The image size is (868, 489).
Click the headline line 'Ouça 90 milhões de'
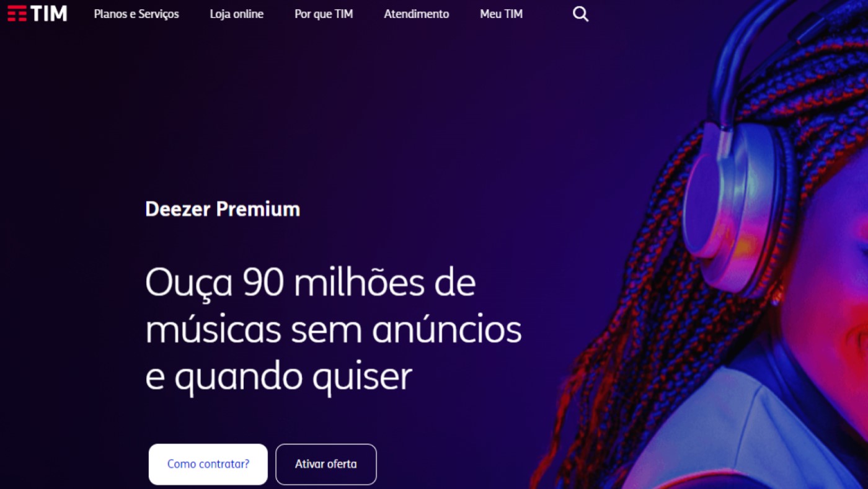click(311, 283)
